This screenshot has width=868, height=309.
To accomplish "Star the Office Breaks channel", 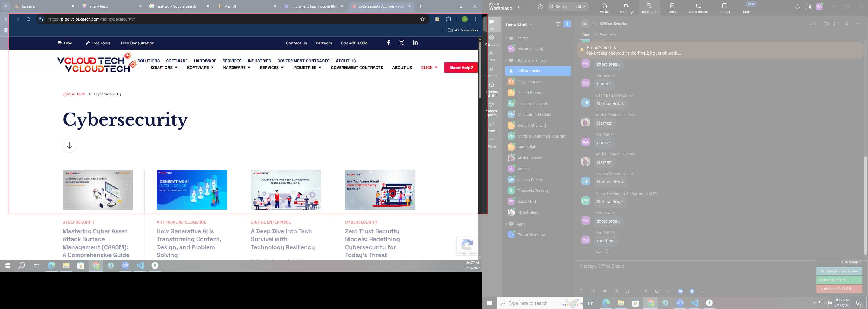I will [x=595, y=24].
